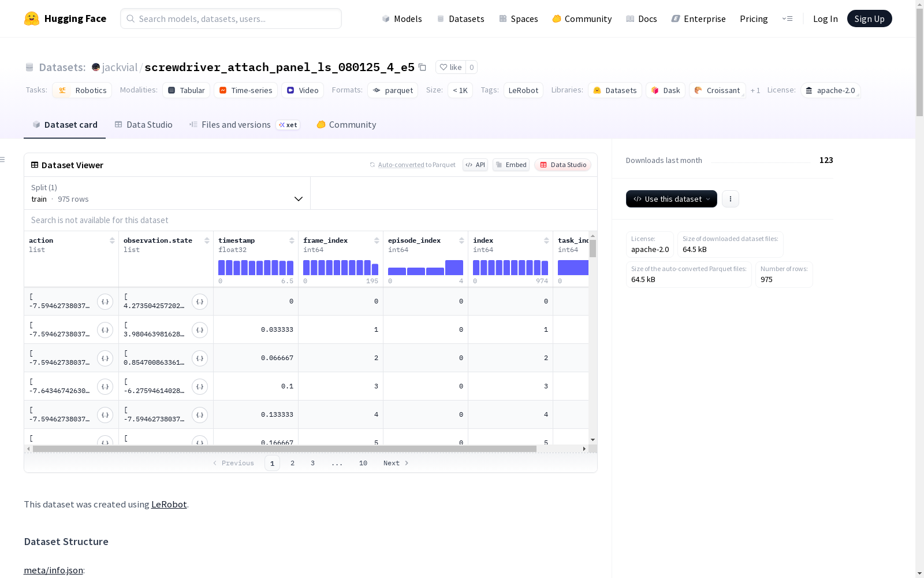Follow the LeRobot link in the description

click(169, 504)
